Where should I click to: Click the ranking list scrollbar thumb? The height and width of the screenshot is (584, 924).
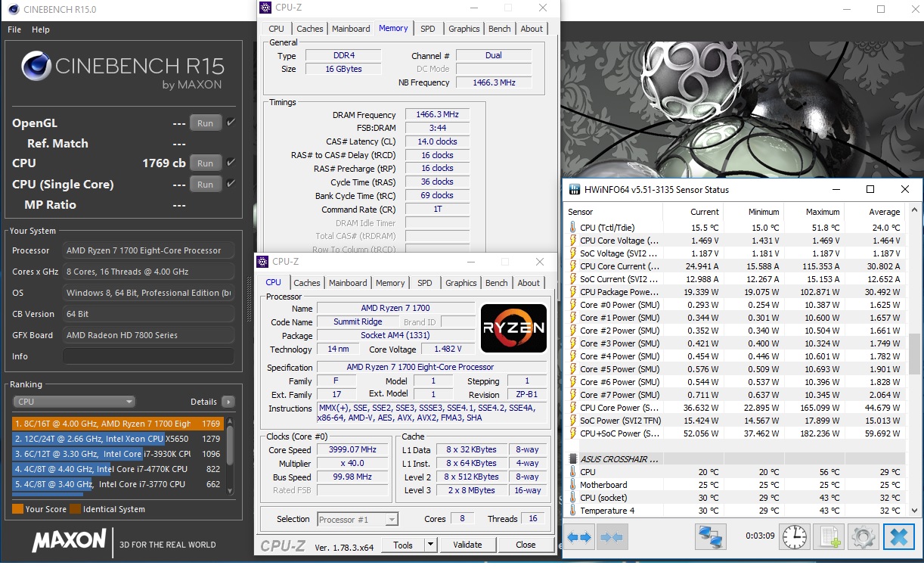coord(230,444)
